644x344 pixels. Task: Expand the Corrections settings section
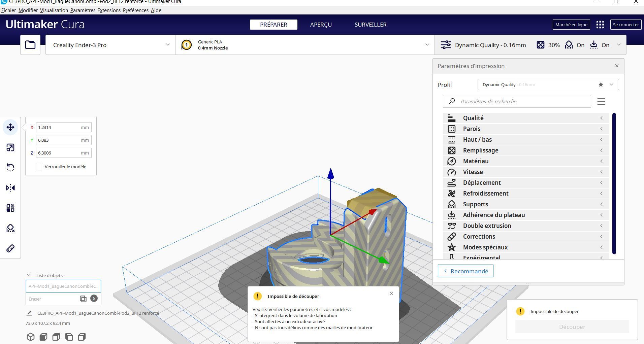pyautogui.click(x=526, y=236)
